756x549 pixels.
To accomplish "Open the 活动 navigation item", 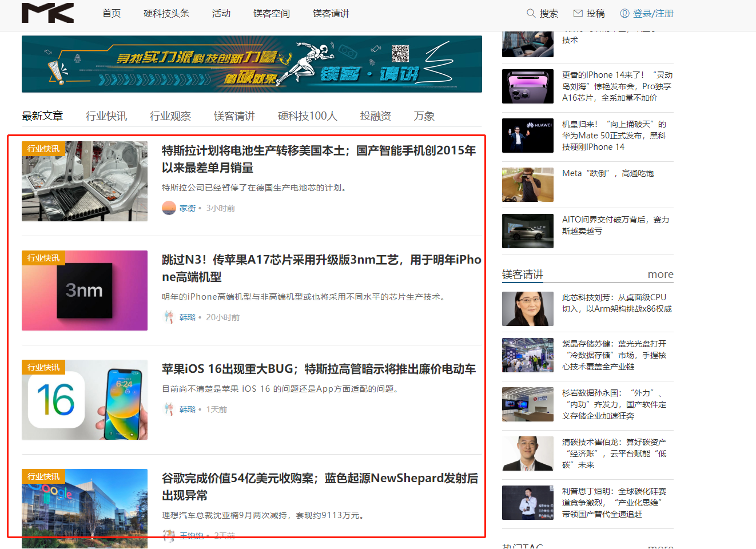I will click(221, 13).
